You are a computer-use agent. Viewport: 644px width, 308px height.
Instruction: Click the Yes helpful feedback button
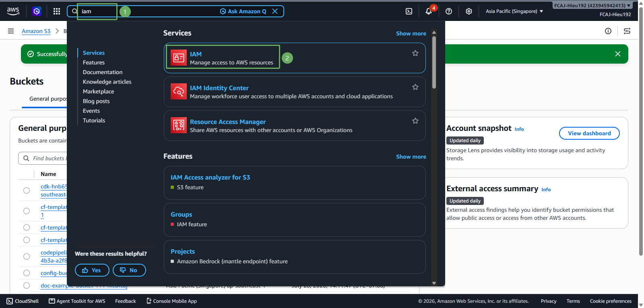92,270
